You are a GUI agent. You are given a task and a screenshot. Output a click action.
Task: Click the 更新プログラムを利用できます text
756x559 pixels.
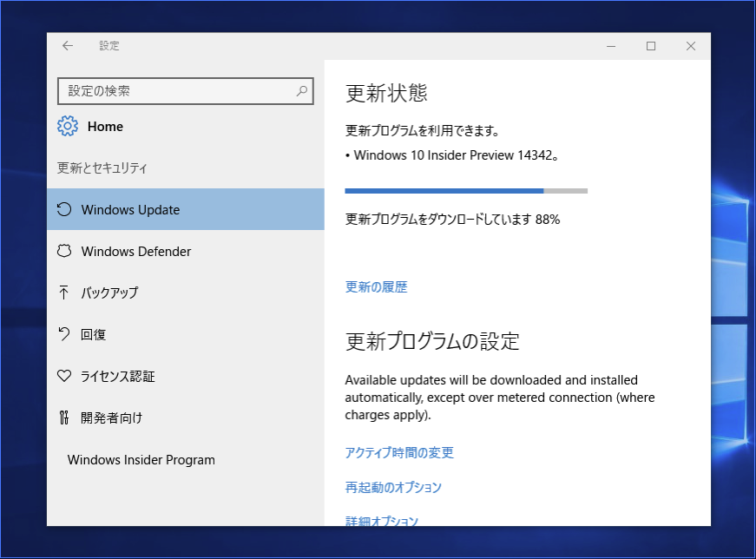pos(423,131)
